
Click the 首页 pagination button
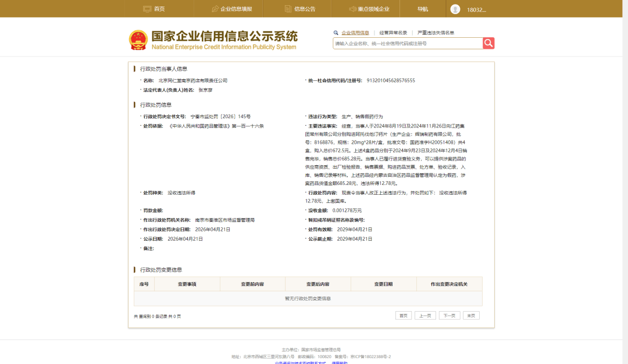point(404,316)
